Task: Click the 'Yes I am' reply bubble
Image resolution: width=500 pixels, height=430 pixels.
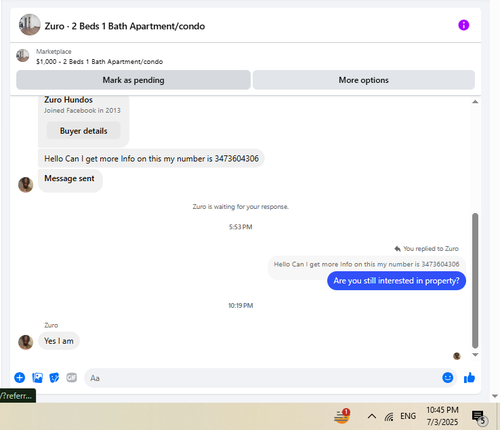Action: [x=59, y=341]
